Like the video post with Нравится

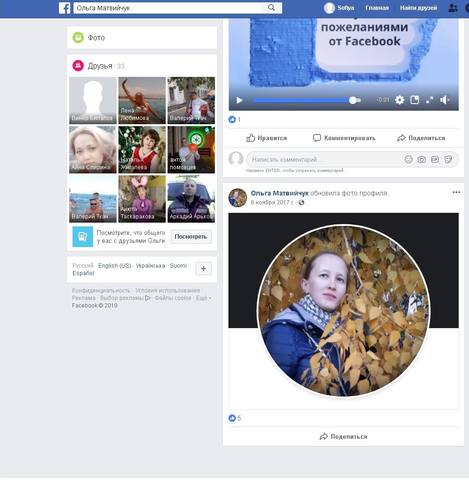[x=267, y=138]
